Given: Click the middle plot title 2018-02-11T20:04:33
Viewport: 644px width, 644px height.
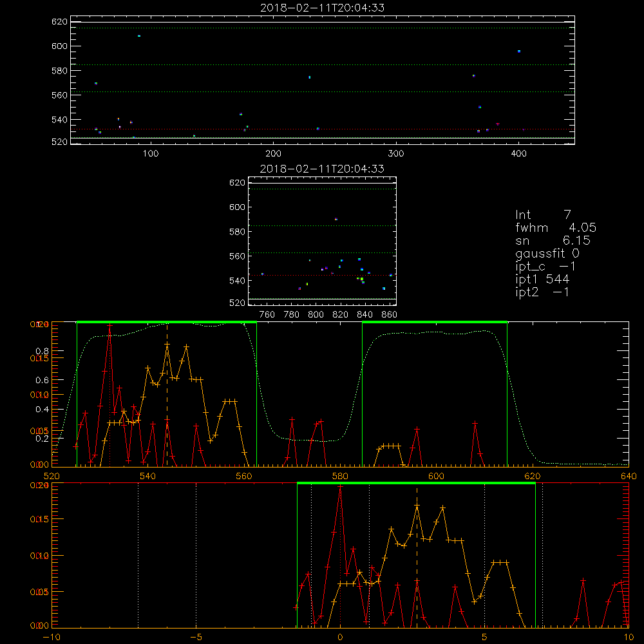Looking at the screenshot, I should click(x=323, y=169).
